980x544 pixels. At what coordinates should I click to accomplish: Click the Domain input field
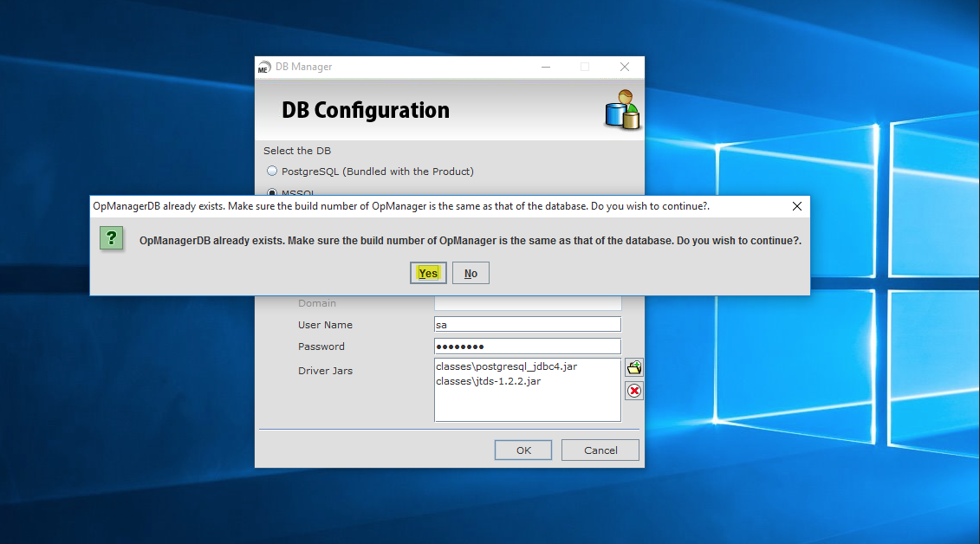(x=528, y=303)
